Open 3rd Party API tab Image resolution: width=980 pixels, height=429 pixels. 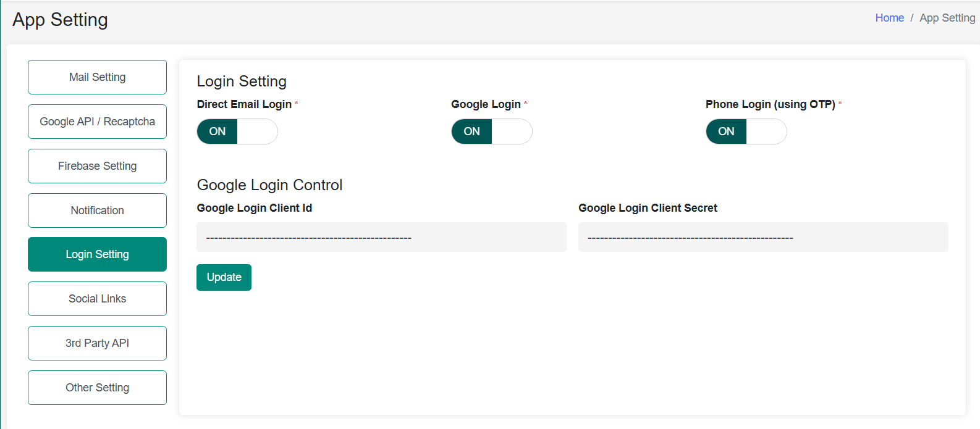pos(97,343)
